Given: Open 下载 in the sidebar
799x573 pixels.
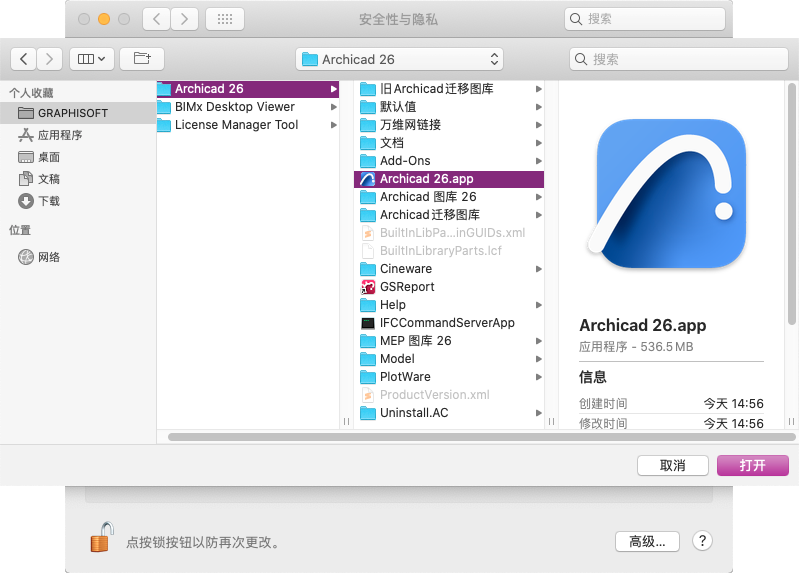Looking at the screenshot, I should click(78, 201).
